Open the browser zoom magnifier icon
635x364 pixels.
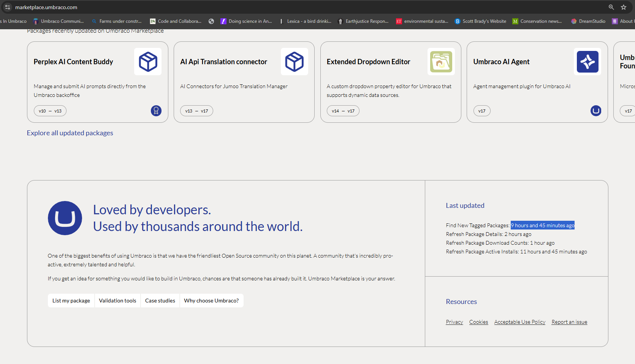(x=611, y=7)
